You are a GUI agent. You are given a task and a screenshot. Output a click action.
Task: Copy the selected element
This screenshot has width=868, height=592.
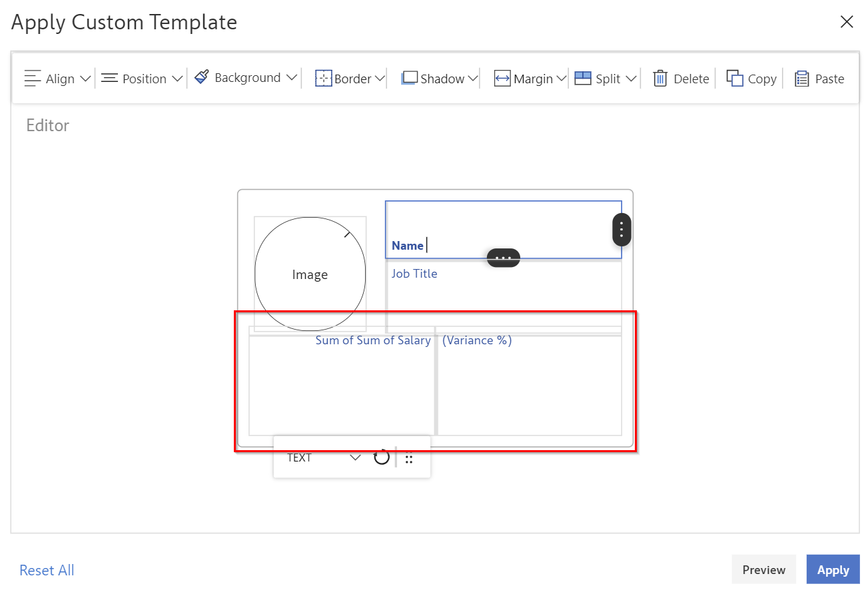[735, 79]
